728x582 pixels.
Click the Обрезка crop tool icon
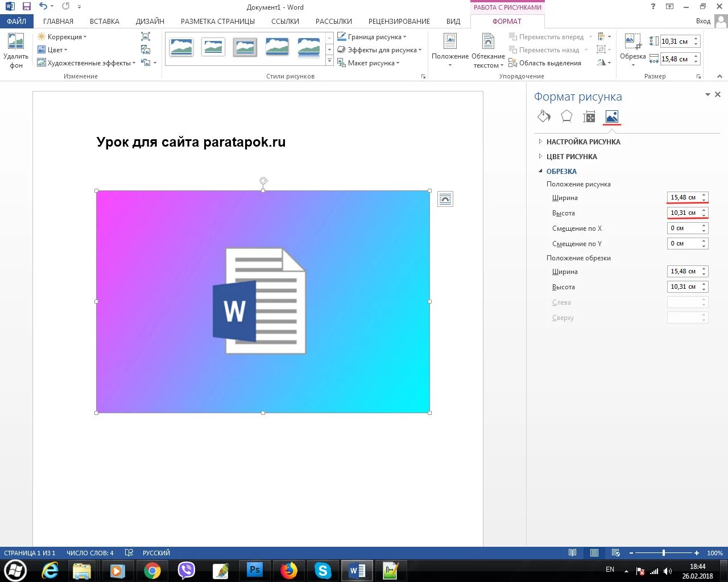click(632, 41)
